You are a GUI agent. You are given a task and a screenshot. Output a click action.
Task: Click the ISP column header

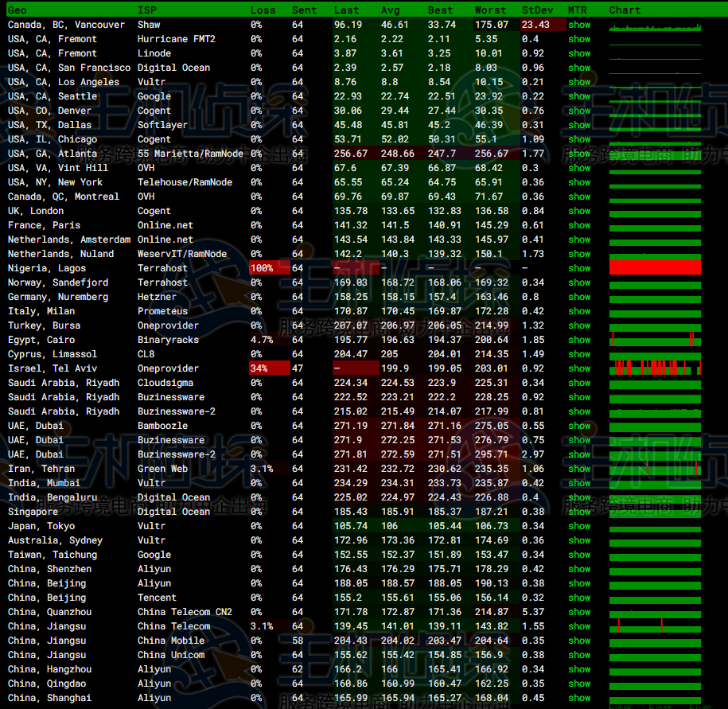click(146, 10)
